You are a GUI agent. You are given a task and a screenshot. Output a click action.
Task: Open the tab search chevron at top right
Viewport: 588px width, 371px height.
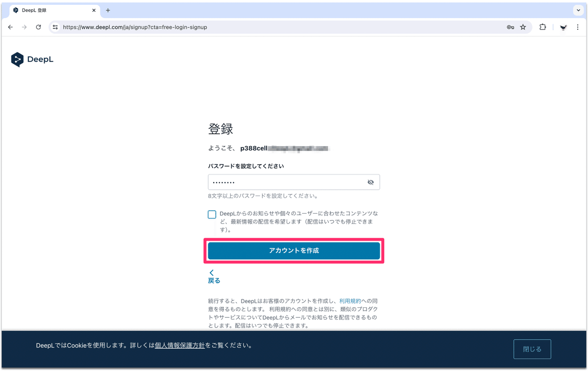tap(578, 10)
